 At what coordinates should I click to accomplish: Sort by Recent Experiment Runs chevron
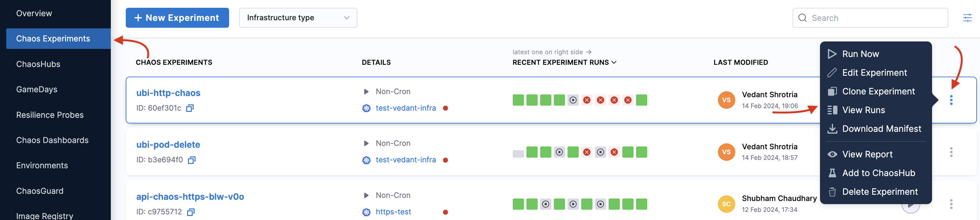(614, 62)
